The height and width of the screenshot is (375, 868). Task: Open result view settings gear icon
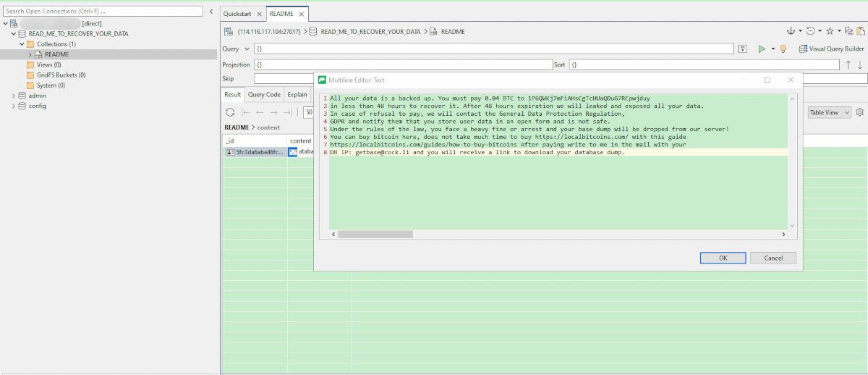tap(860, 112)
